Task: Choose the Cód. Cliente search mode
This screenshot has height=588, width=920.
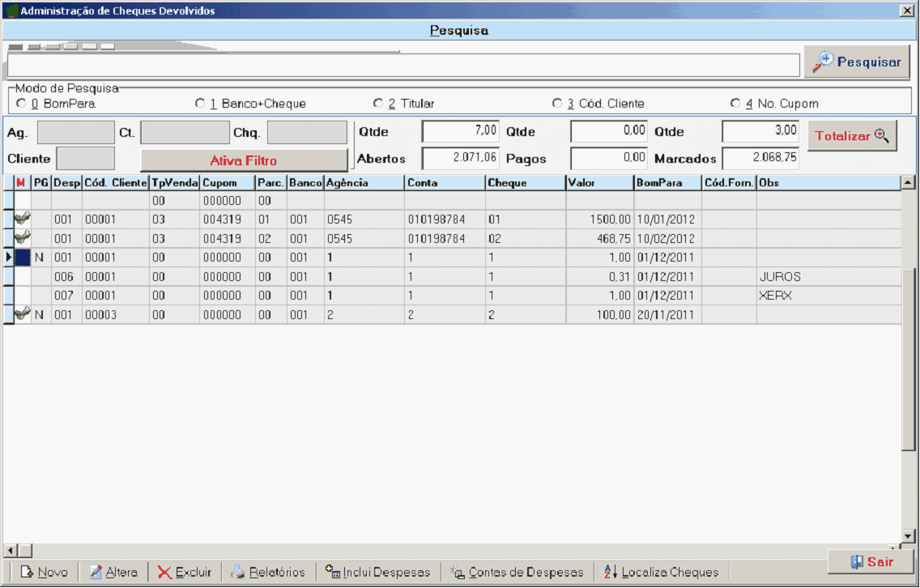Action: tap(557, 104)
